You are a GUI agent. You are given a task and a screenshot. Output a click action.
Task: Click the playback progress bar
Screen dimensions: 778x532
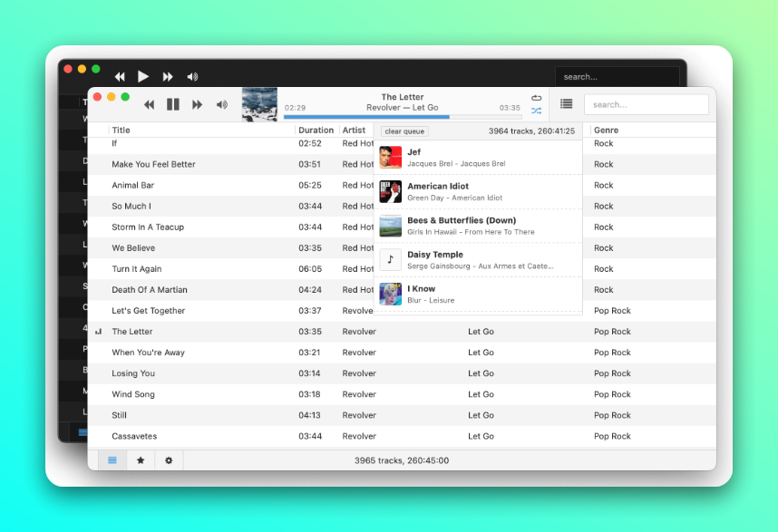(x=403, y=117)
